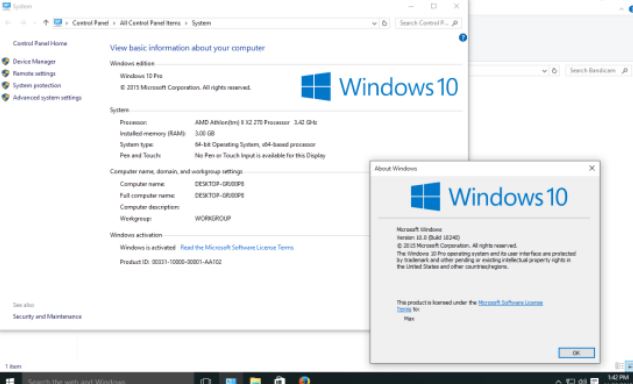Launch Firefox from the taskbar
This screenshot has width=633, height=384.
coord(304,380)
